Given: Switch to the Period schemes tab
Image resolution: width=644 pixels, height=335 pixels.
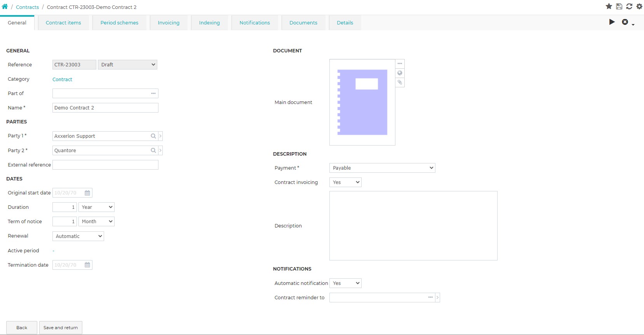Looking at the screenshot, I should [x=119, y=23].
